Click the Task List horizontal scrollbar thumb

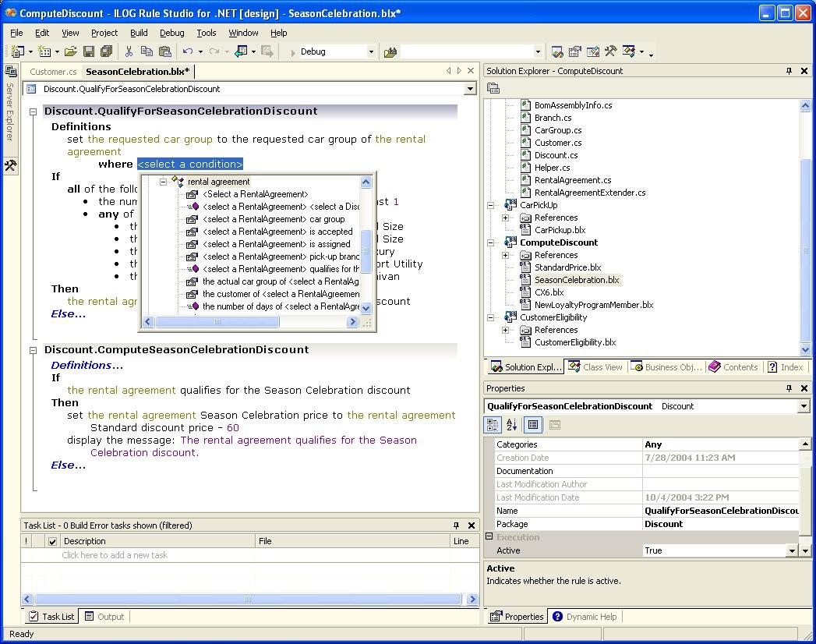click(248, 600)
